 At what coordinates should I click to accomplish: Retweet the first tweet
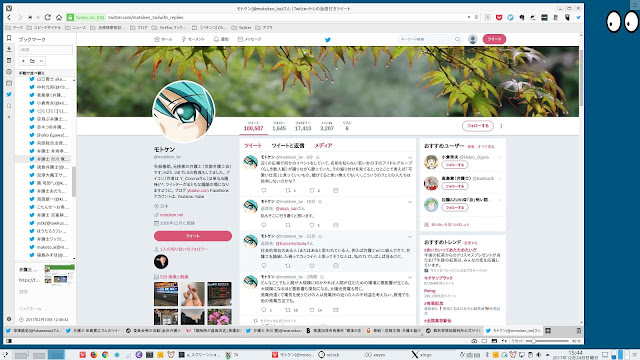[x=288, y=190]
